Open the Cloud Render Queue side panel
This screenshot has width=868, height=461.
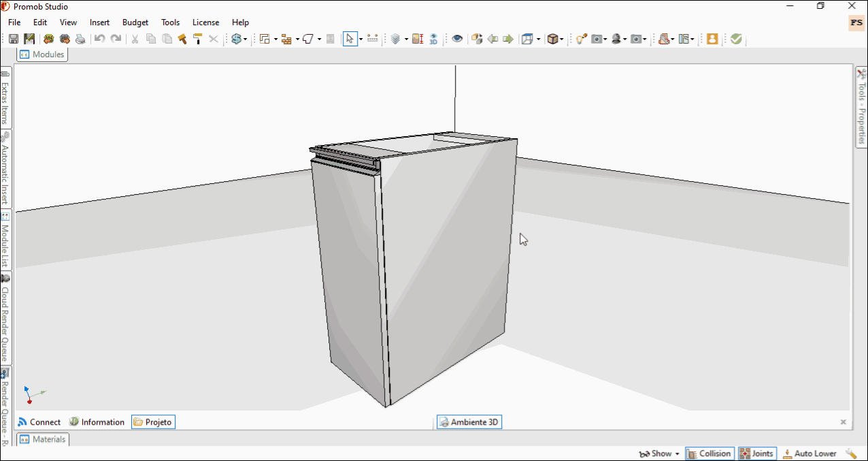click(5, 319)
